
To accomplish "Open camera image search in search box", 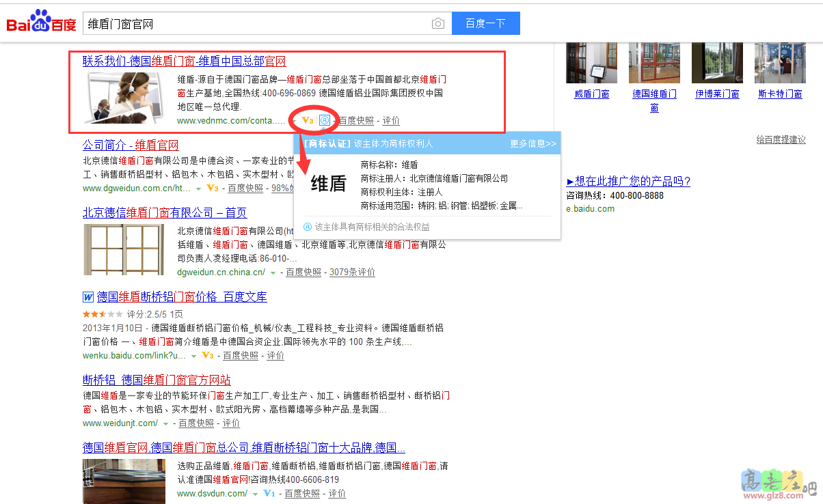I will pyautogui.click(x=438, y=24).
